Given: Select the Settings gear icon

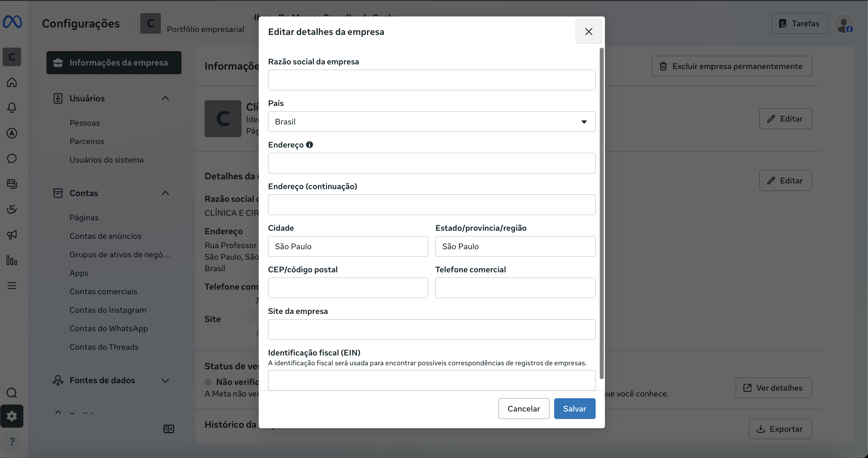Looking at the screenshot, I should (x=12, y=416).
